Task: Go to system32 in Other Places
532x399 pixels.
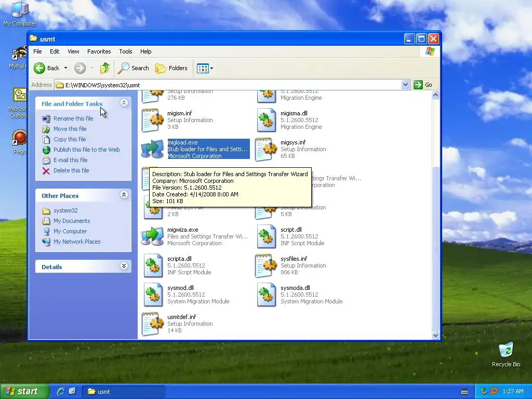Action: click(65, 211)
